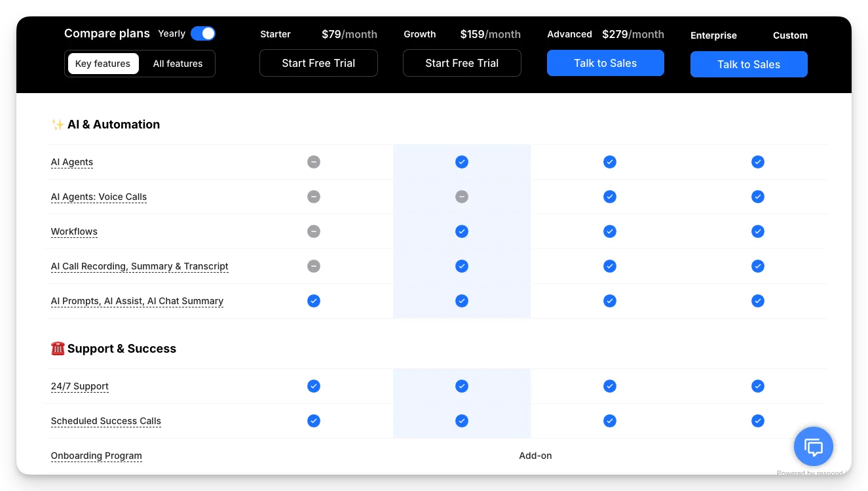Click Starter dash icon for AI Call Recording
Image resolution: width=868 pixels, height=491 pixels.
[314, 266]
